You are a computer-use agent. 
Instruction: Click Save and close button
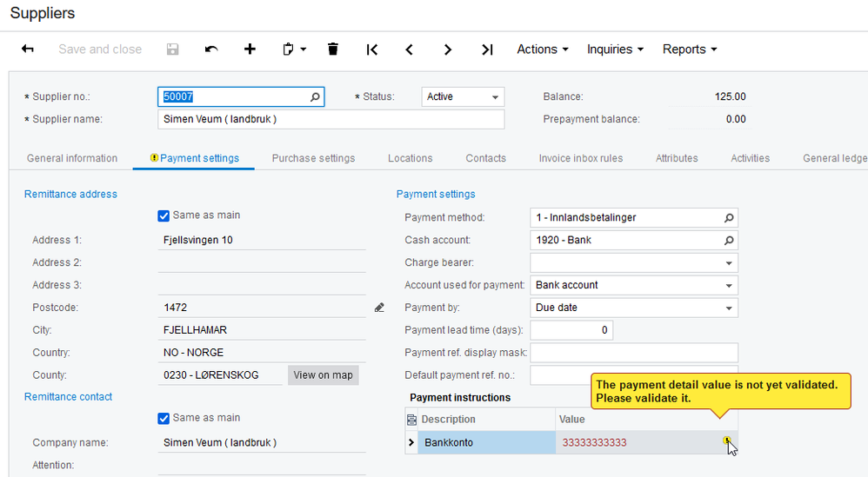(100, 50)
